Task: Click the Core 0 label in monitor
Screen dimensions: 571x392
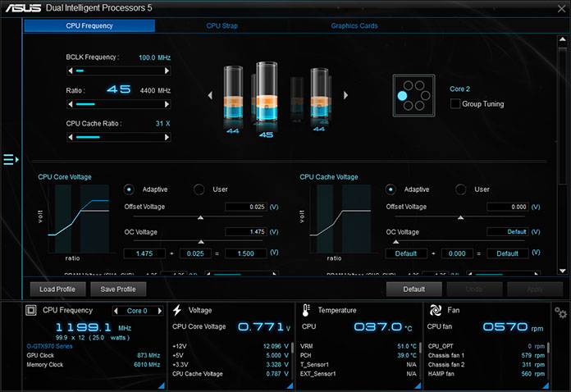Action: click(x=137, y=311)
